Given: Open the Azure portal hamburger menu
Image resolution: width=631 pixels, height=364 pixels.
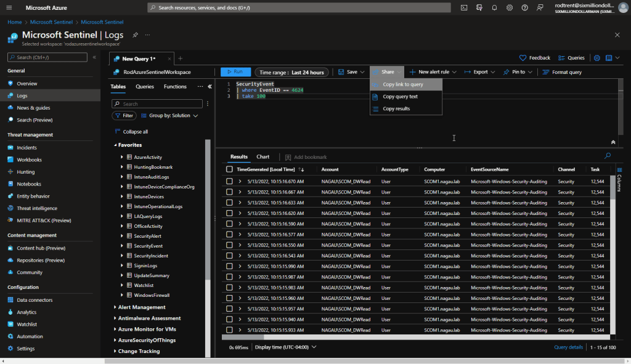Looking at the screenshot, I should 9,7.
